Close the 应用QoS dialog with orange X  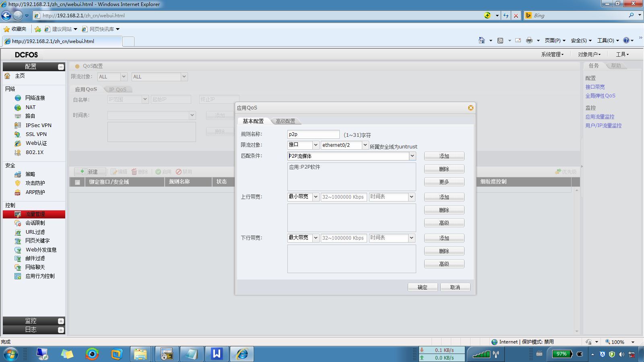click(x=471, y=108)
